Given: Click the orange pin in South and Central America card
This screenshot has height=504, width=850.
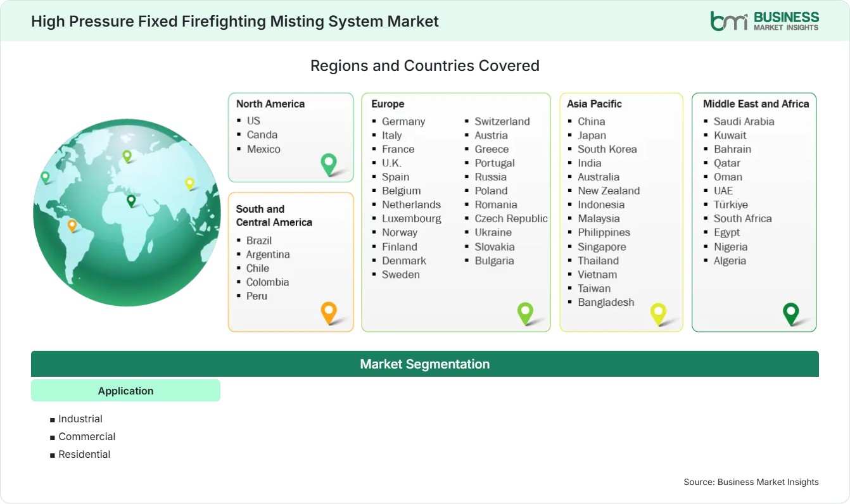Looking at the screenshot, I should (x=329, y=313).
